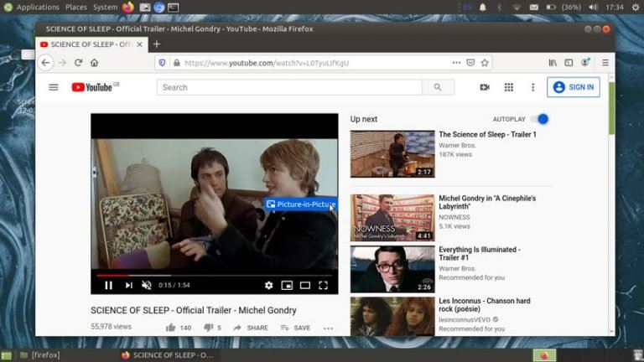Image resolution: width=644 pixels, height=362 pixels.
Task: Unmute the video volume icon
Action: (x=147, y=285)
